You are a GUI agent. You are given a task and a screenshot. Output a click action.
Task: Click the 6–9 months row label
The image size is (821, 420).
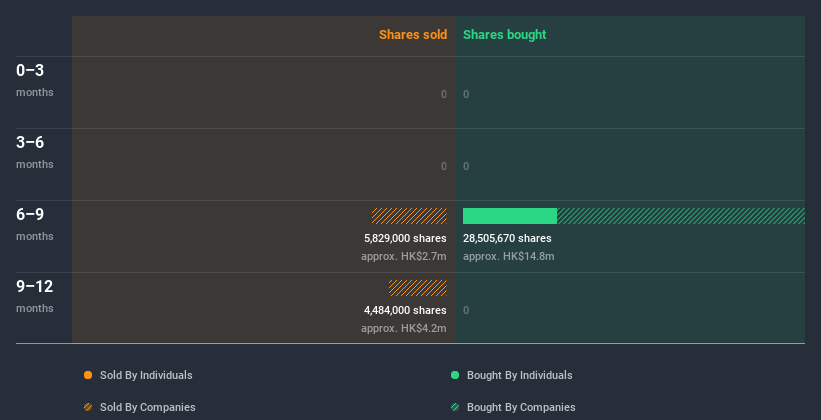(x=35, y=224)
